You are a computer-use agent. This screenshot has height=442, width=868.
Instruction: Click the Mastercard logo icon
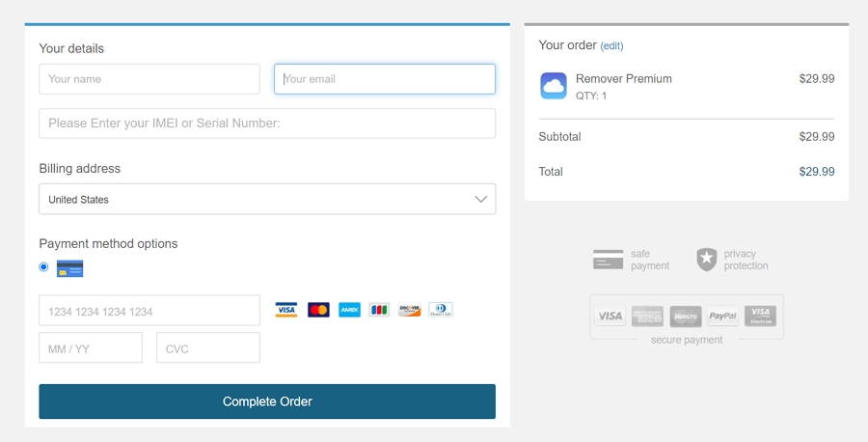(318, 310)
